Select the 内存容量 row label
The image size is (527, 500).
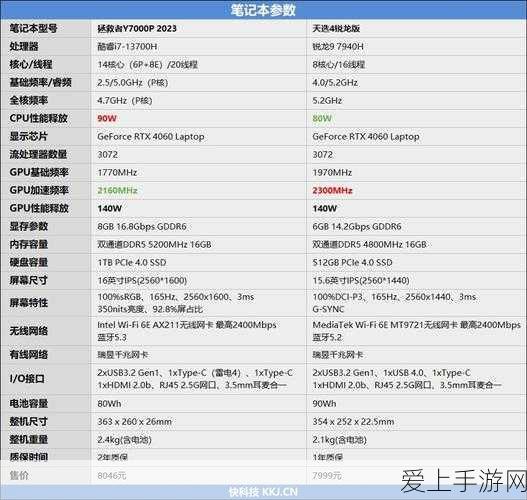click(x=29, y=244)
